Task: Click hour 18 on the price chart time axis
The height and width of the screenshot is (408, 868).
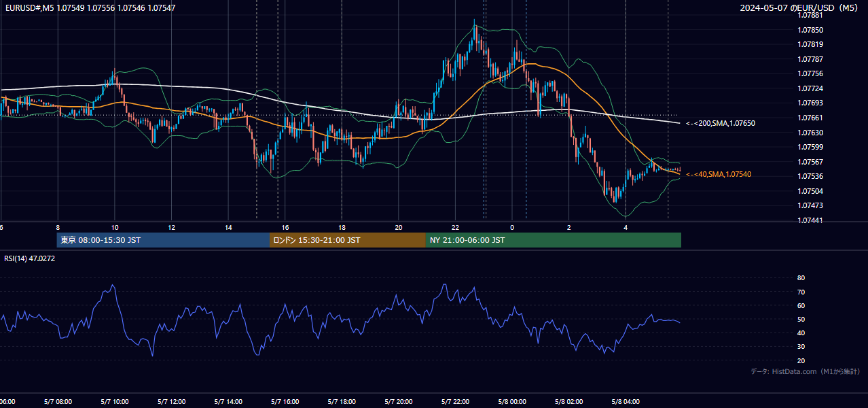Action: 342,227
